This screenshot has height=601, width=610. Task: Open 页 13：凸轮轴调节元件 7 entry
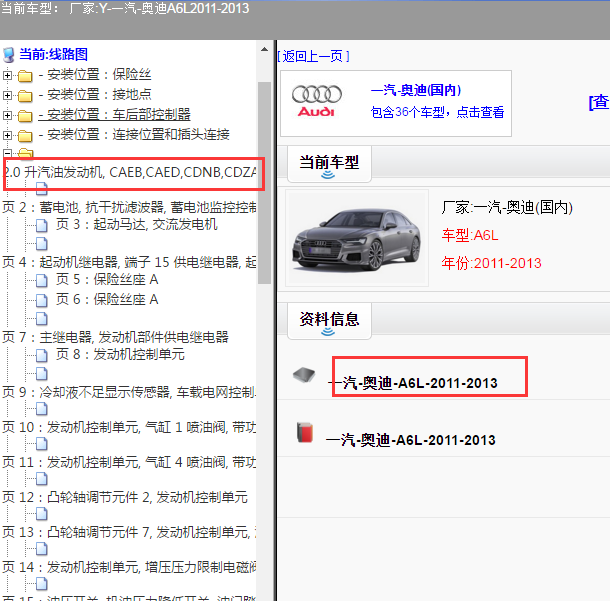point(129,532)
